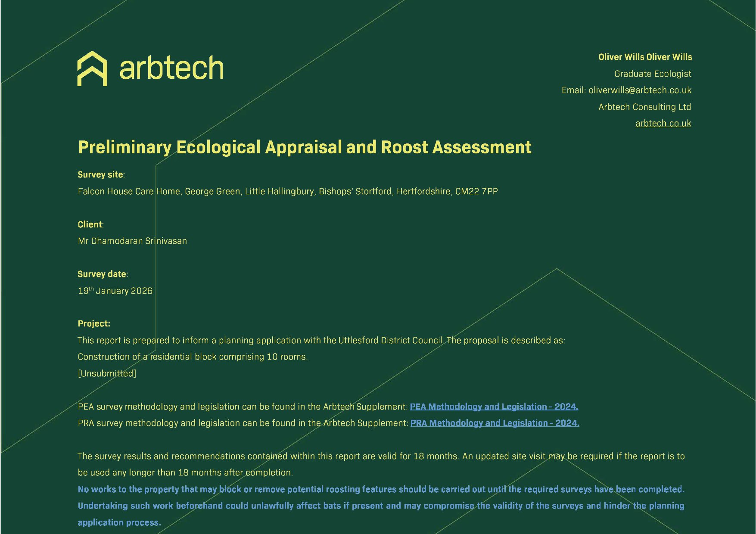Open the PEA Methodology and Legislation link

coord(494,407)
